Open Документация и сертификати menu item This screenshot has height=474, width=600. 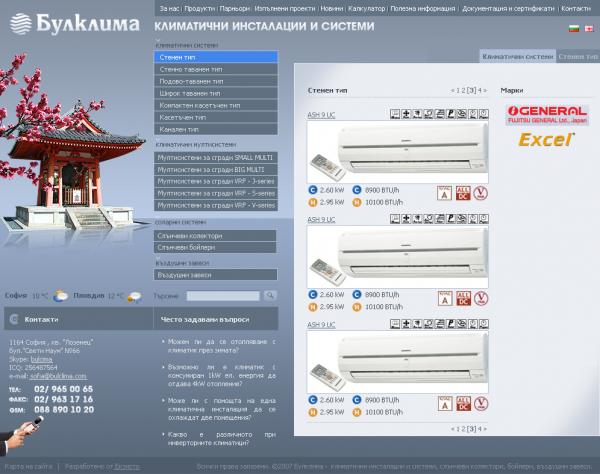[508, 8]
